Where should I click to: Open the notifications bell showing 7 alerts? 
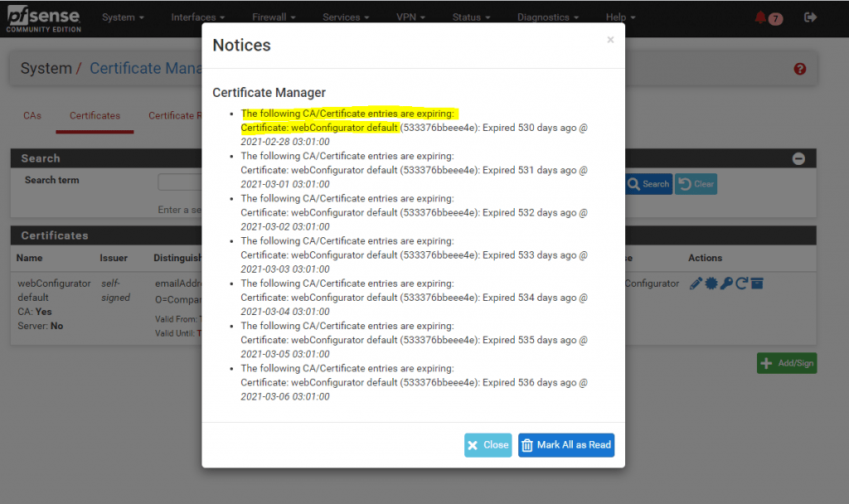click(x=769, y=18)
